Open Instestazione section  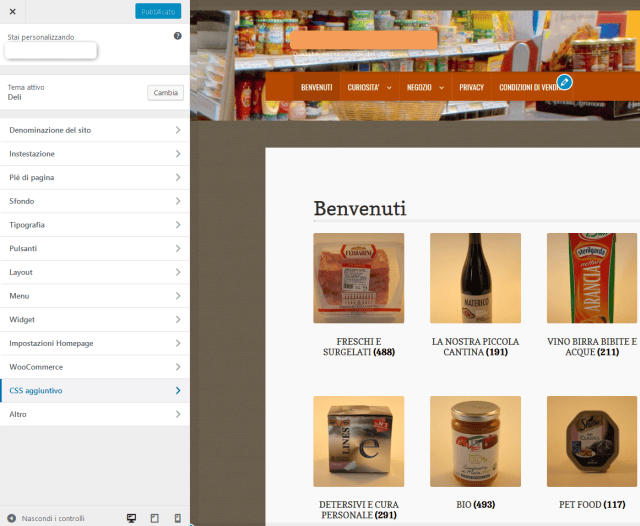coord(95,154)
